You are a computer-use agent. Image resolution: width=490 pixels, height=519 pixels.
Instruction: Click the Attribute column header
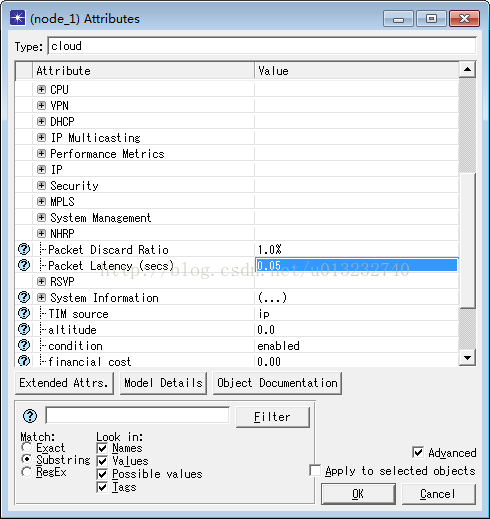pyautogui.click(x=144, y=71)
